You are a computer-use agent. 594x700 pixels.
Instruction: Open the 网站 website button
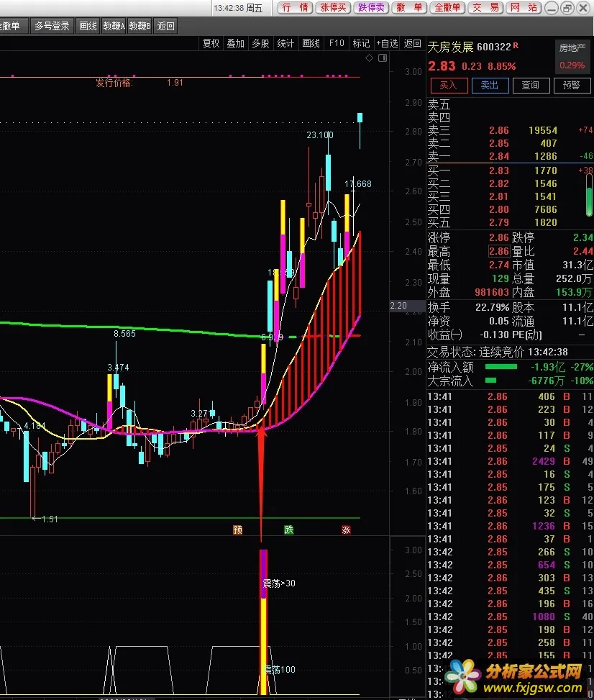(x=523, y=8)
